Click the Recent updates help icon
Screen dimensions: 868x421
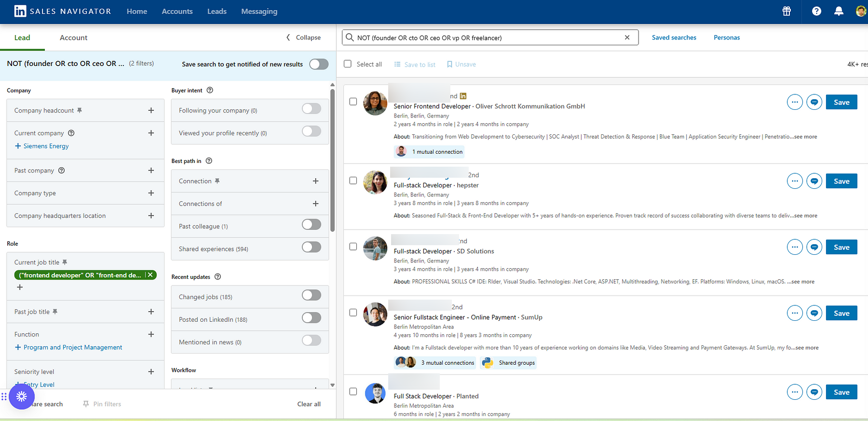(217, 276)
